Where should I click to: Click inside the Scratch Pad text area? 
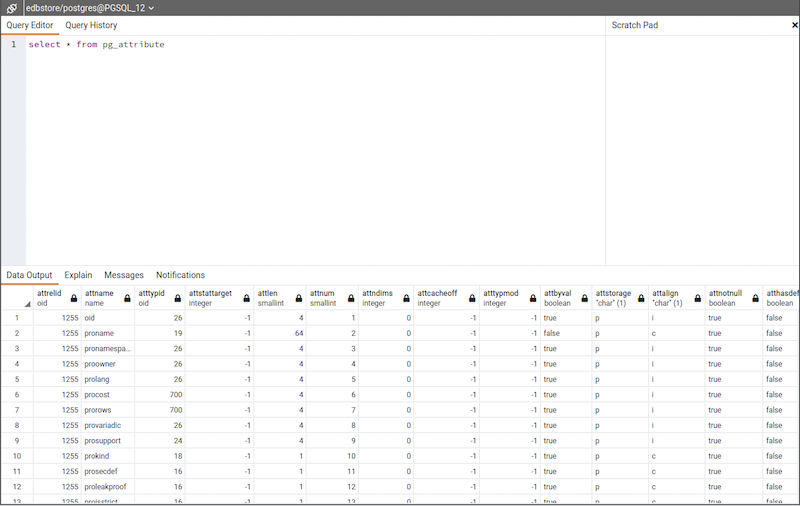click(x=702, y=150)
